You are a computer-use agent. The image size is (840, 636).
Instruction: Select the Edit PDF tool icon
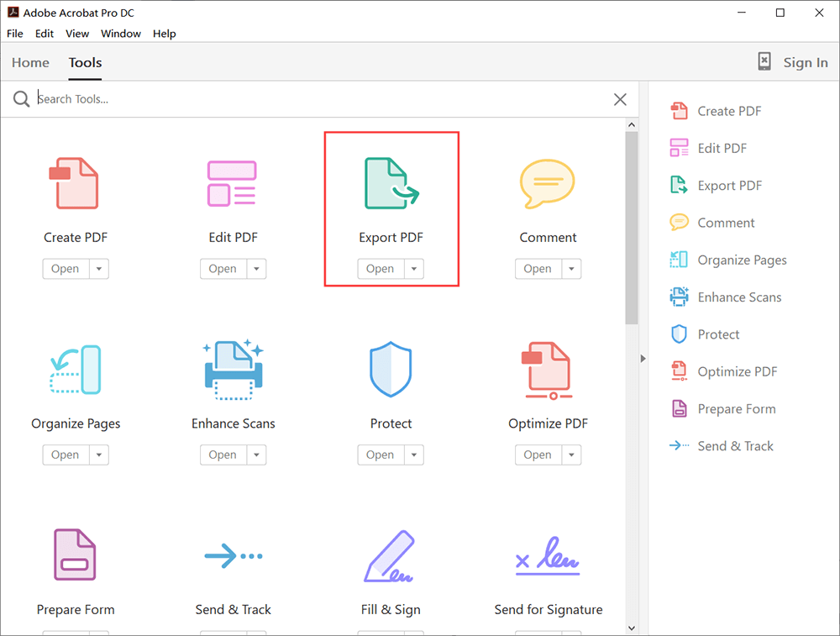[x=232, y=183]
